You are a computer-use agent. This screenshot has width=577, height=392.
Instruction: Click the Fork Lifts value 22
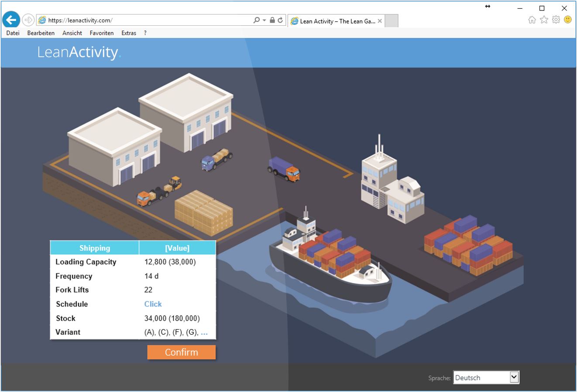(148, 290)
